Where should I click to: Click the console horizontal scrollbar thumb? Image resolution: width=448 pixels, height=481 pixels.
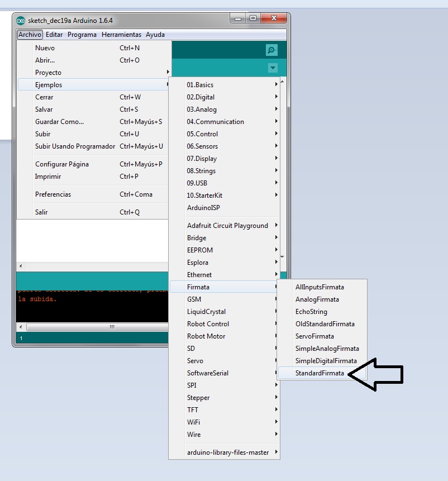[98, 327]
